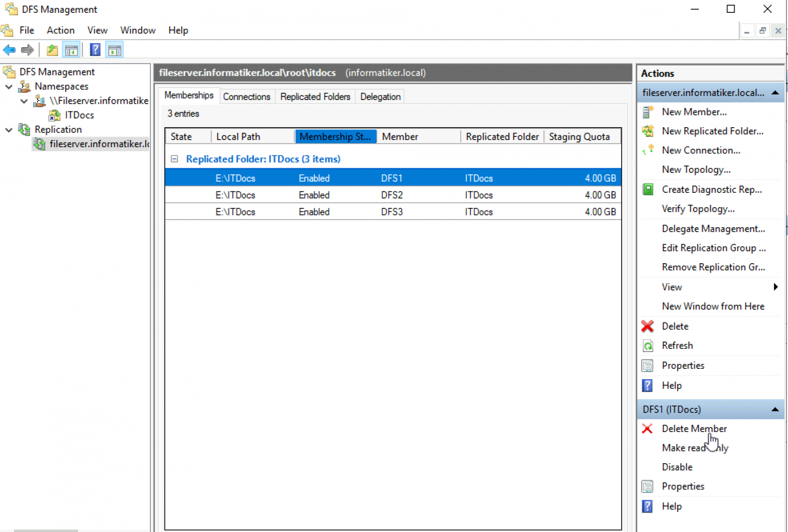Toggle the console tree visibility toolbar button

[72, 49]
